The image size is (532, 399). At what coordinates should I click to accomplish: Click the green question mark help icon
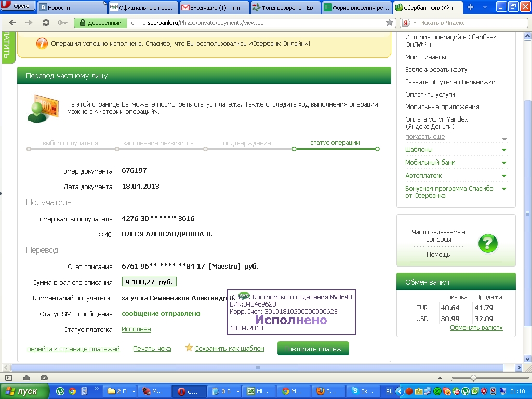pyautogui.click(x=488, y=243)
